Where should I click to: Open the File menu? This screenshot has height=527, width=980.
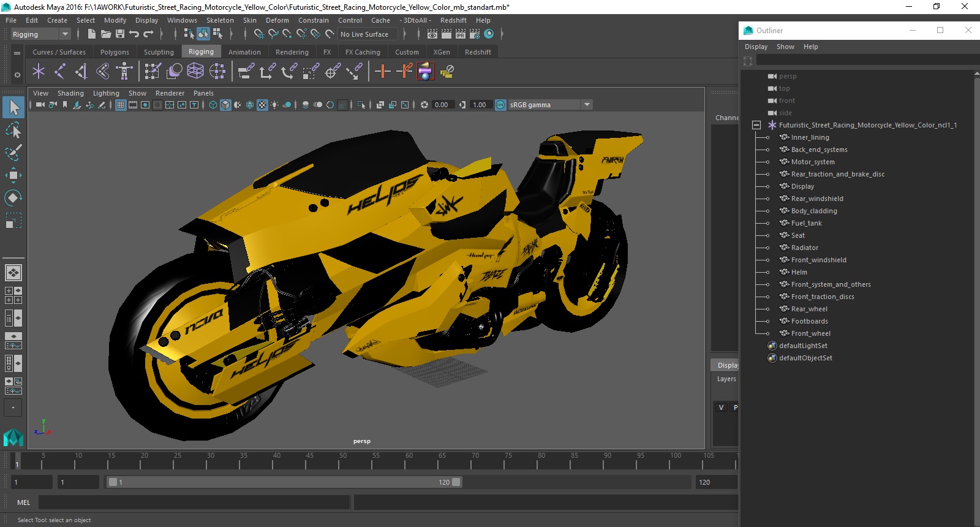click(11, 20)
